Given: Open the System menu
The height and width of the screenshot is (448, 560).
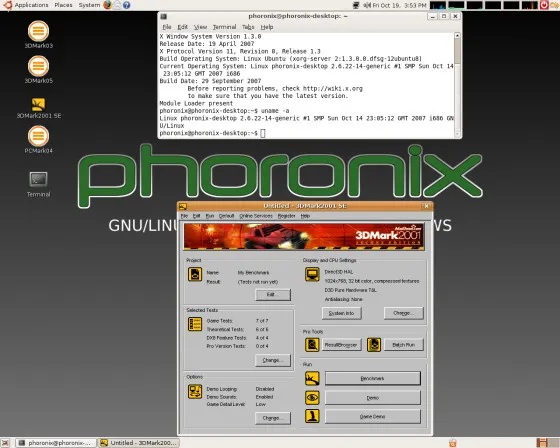Looking at the screenshot, I should 89,5.
